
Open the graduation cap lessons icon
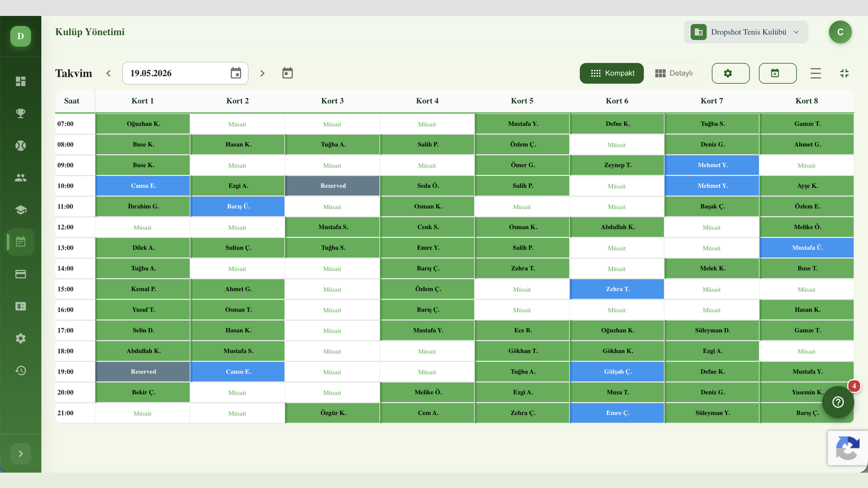coord(20,210)
